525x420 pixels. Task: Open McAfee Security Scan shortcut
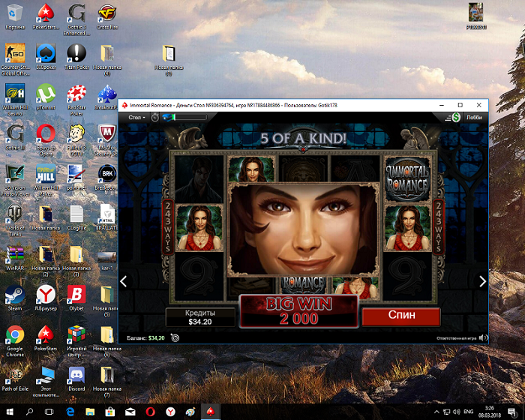(107, 140)
